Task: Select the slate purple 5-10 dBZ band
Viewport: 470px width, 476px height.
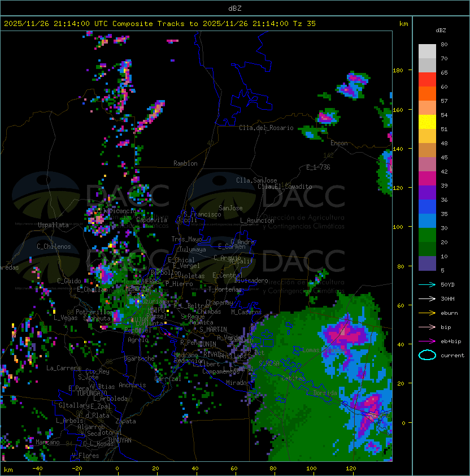Action: coord(427,263)
